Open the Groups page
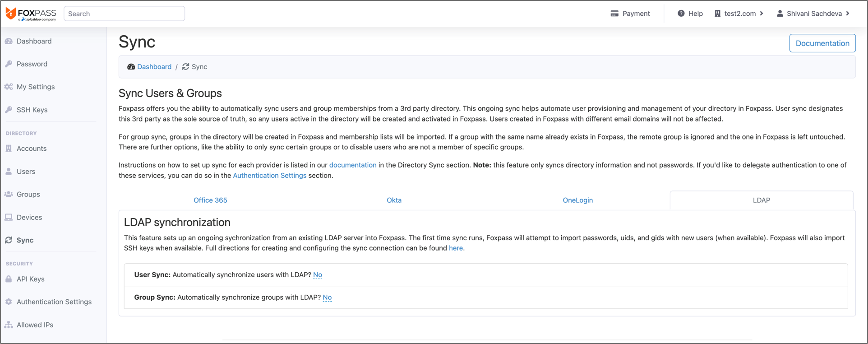Screen dimensions: 868x344 click(28, 194)
